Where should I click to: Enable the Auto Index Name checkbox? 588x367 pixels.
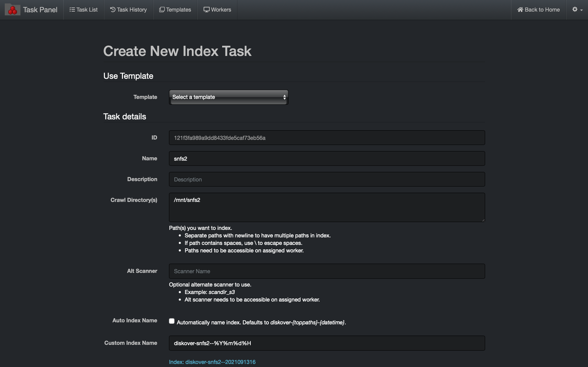point(171,321)
